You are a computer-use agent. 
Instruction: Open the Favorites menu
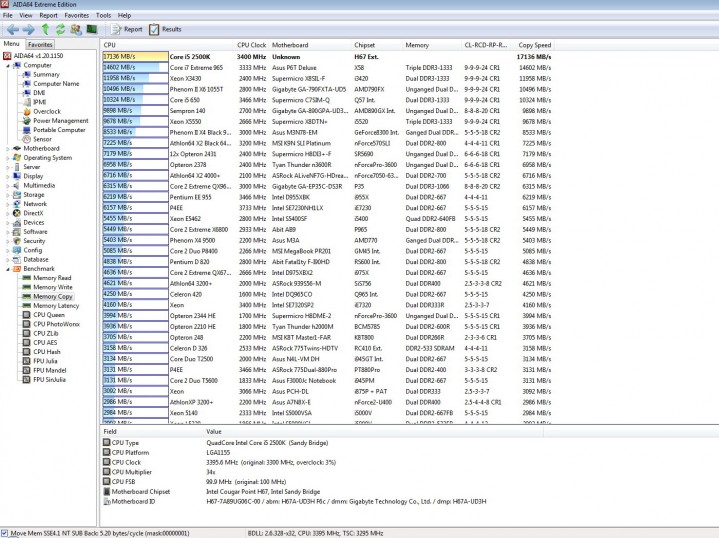click(77, 15)
